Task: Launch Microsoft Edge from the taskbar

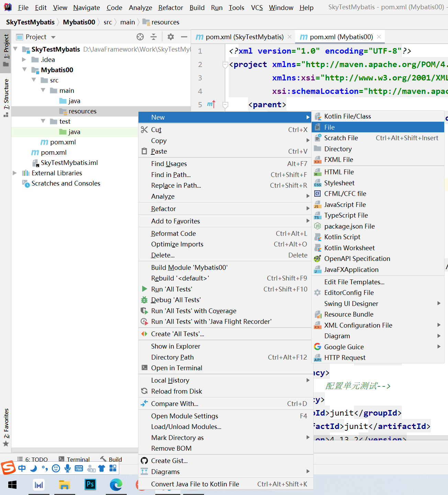Action: coord(116,485)
